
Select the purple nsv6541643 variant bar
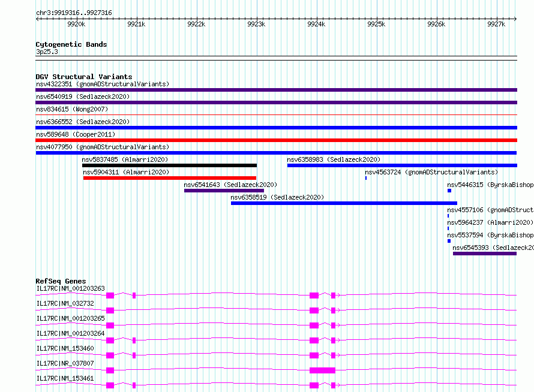pos(224,191)
